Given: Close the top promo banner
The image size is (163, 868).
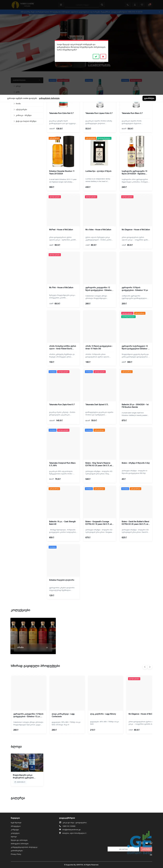Looking at the screenshot, I should coord(159,12).
